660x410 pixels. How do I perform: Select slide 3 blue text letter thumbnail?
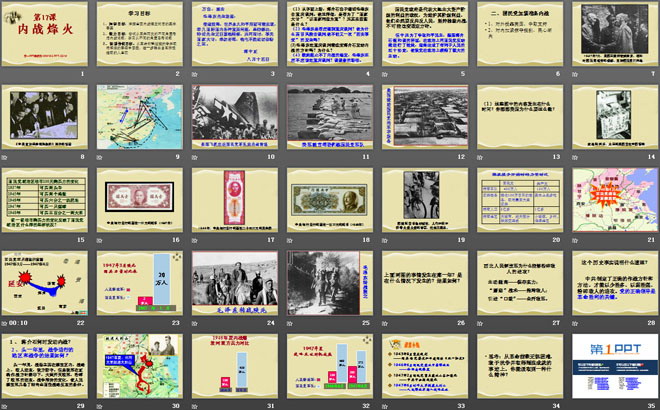click(235, 34)
